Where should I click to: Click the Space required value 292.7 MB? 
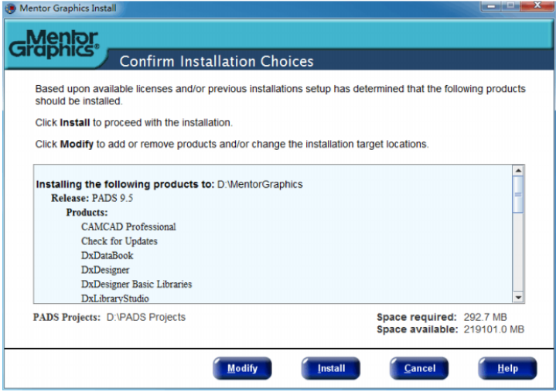tap(486, 317)
